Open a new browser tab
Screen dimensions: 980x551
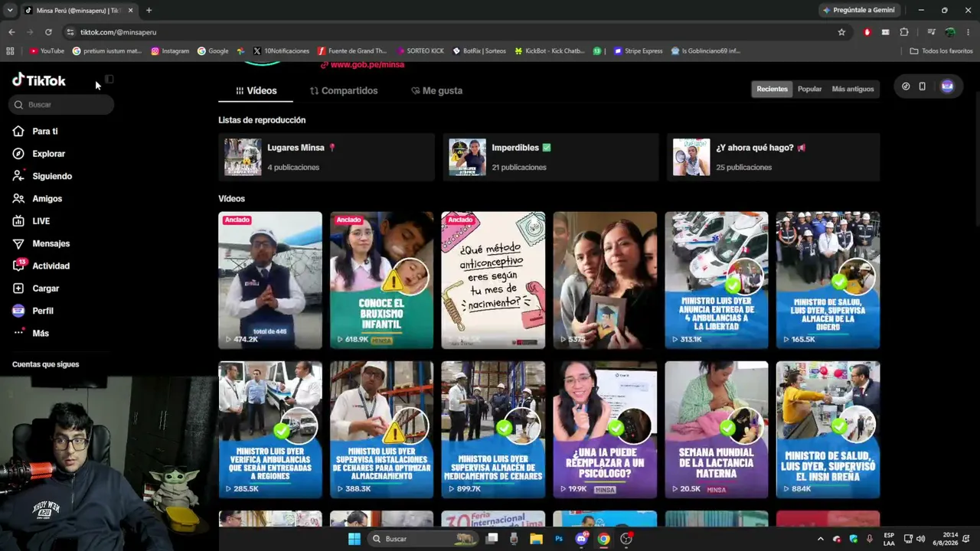coord(149,11)
